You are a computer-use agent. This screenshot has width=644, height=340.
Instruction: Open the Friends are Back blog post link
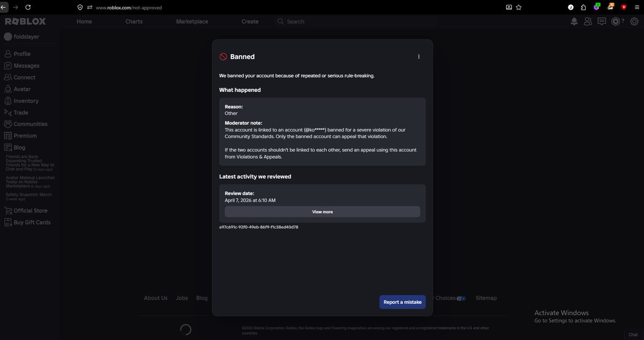coord(30,164)
